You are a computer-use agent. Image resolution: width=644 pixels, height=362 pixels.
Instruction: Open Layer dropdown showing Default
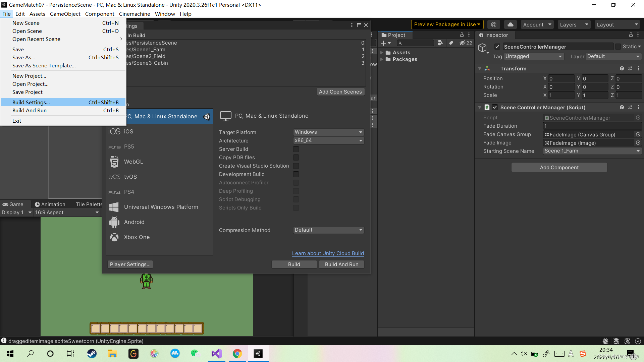tap(614, 56)
